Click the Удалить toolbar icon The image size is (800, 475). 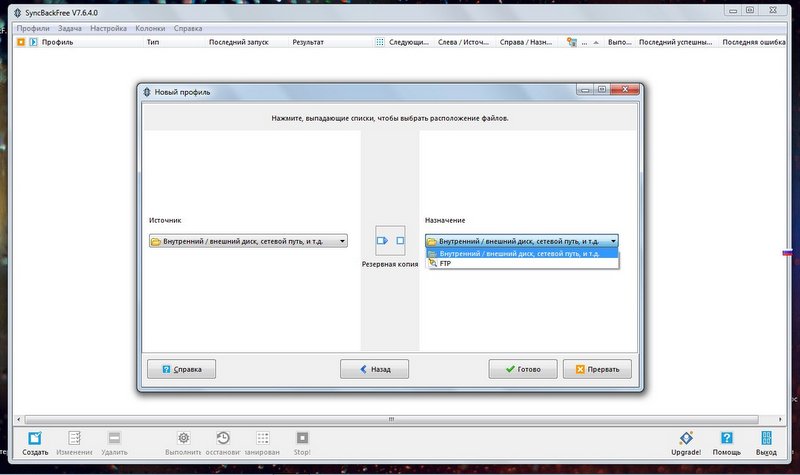[114, 438]
